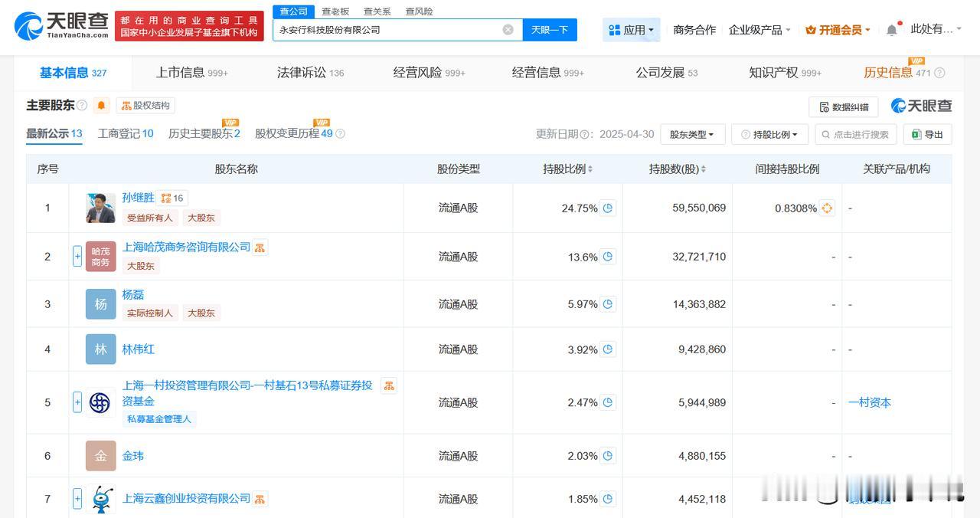Image resolution: width=980 pixels, height=518 pixels.
Task: Click the help icon beside 更新日期
Action: point(586,134)
